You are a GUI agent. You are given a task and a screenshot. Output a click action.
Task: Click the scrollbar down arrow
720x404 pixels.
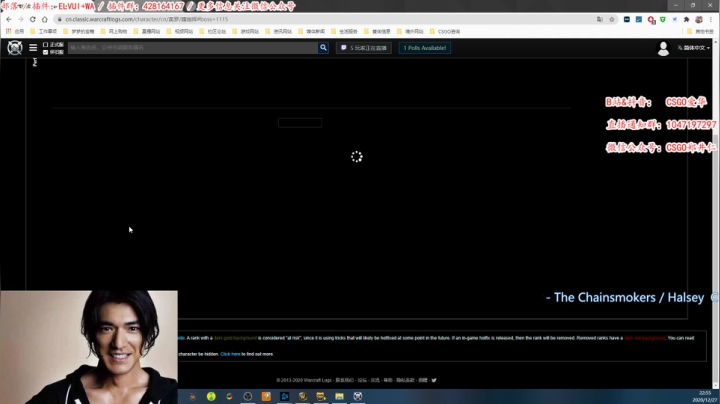[716, 386]
